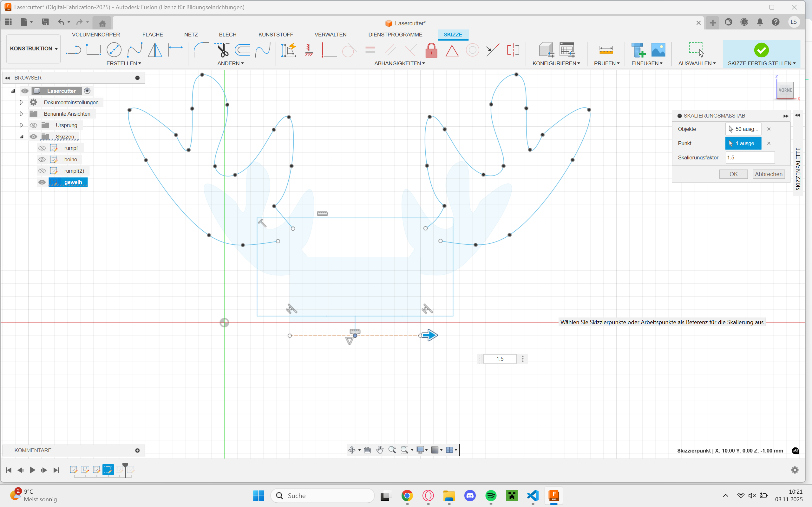The height and width of the screenshot is (507, 812).
Task: Open the ABHÄNGIGKEITEN dropdown menu
Action: (x=399, y=63)
